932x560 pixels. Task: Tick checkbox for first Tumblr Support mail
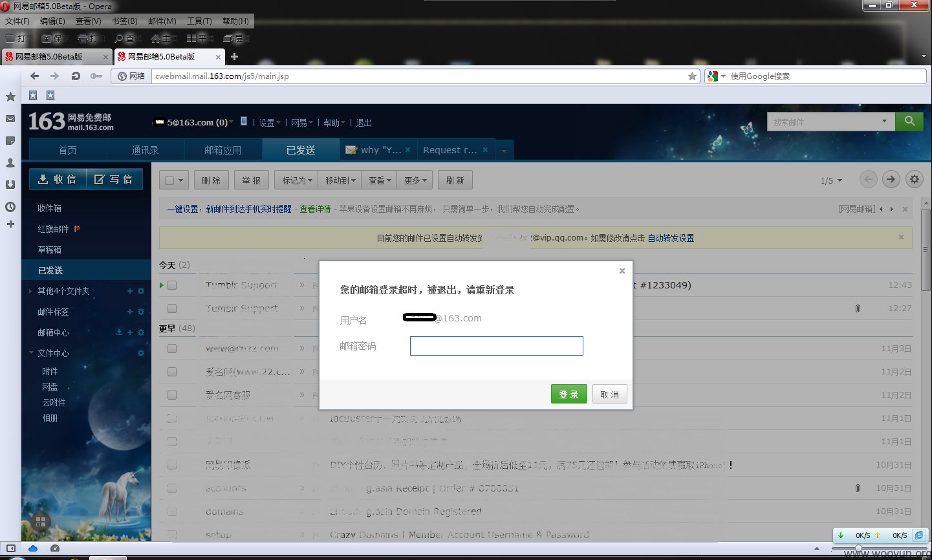[172, 285]
